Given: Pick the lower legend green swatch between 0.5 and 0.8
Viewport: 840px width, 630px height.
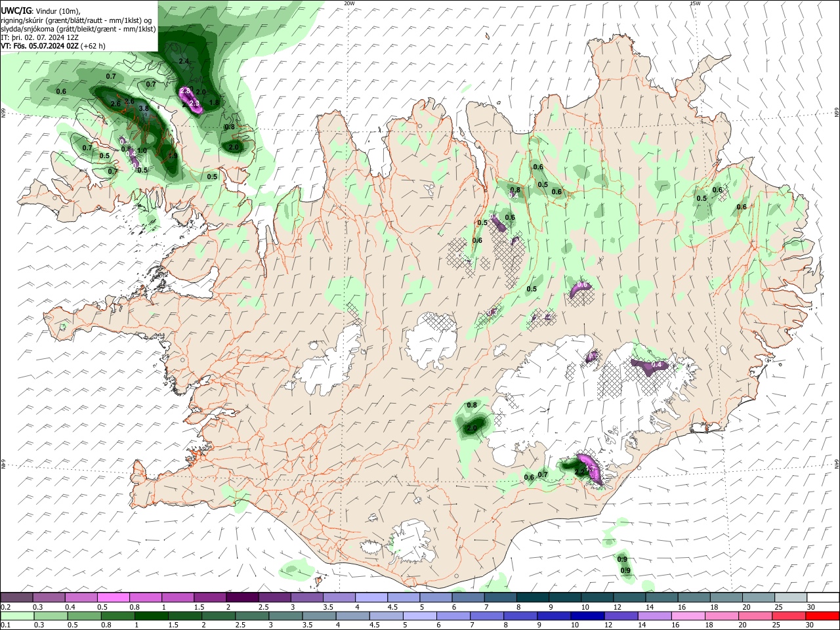Looking at the screenshot, I should coord(84,616).
